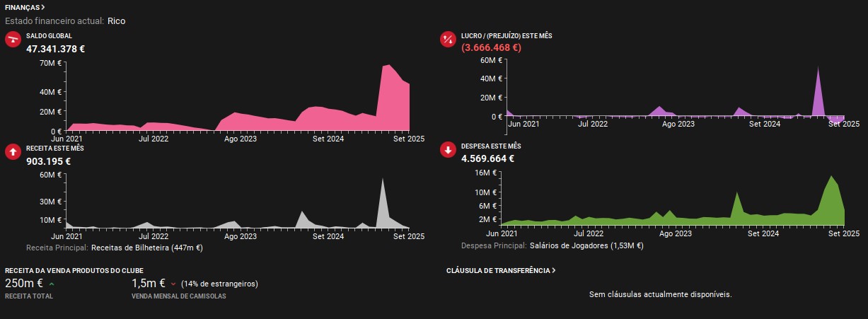Image resolution: width=868 pixels, height=319 pixels.
Task: Click the 'Lucro / (Prejuízo) Este Mês' label
Action: (507, 35)
